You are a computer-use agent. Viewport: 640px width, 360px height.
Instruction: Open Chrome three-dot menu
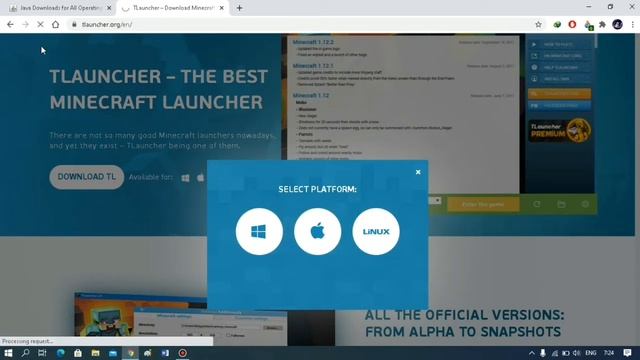(x=633, y=24)
